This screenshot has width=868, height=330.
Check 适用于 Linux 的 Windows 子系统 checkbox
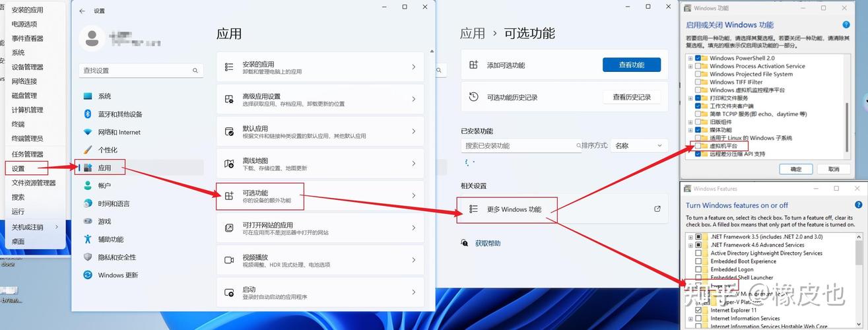(698, 138)
